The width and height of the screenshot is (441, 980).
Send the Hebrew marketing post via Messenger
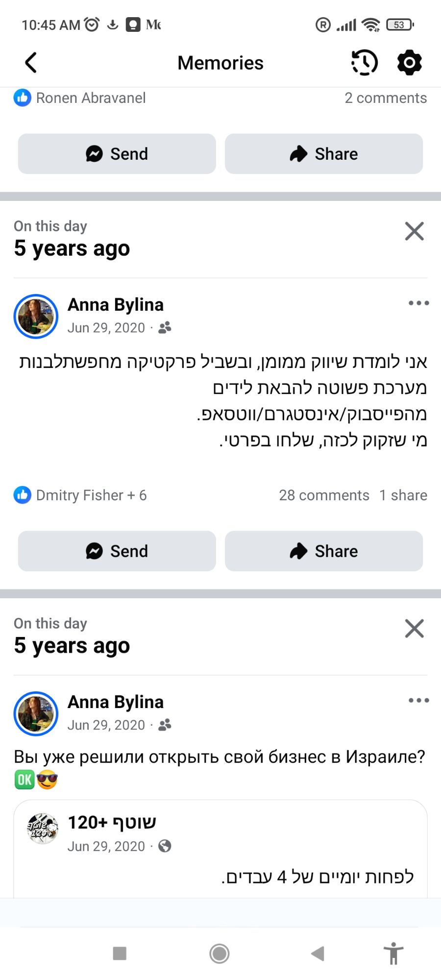(117, 551)
